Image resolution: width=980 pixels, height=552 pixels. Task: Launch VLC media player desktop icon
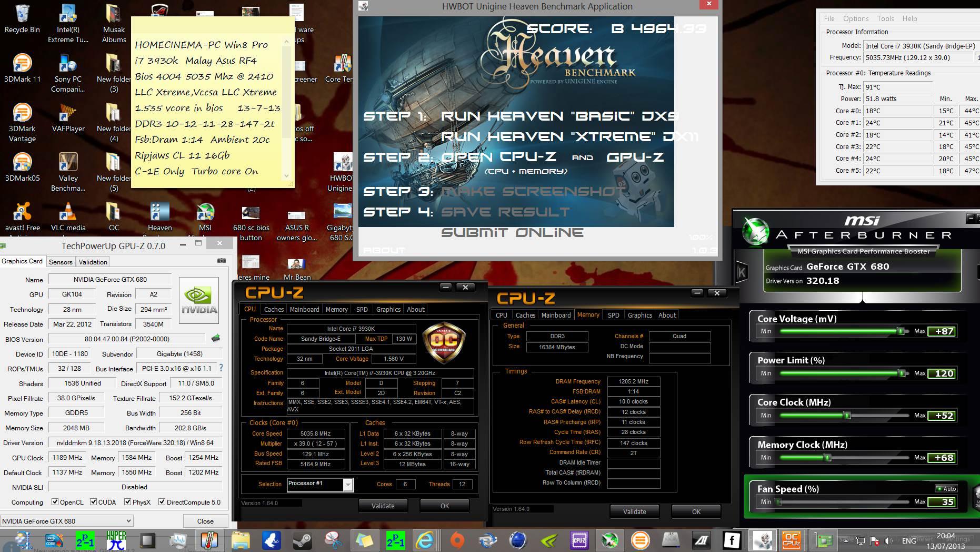68,217
